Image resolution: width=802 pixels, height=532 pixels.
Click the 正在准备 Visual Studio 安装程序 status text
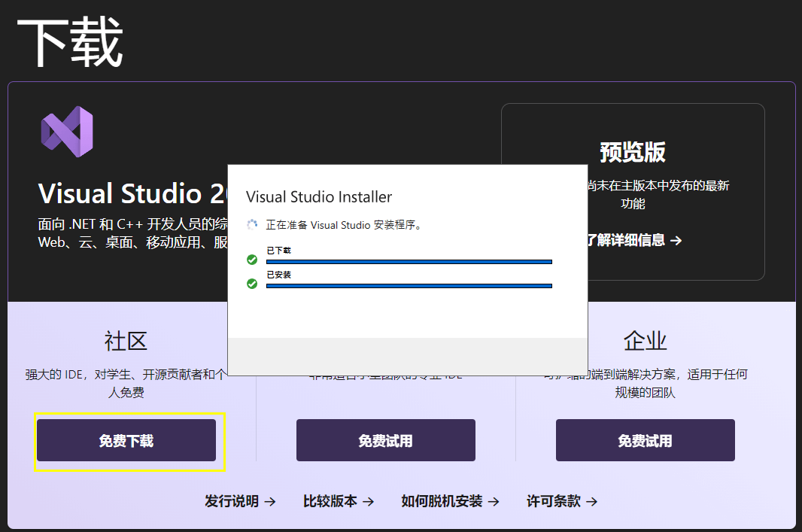point(344,225)
